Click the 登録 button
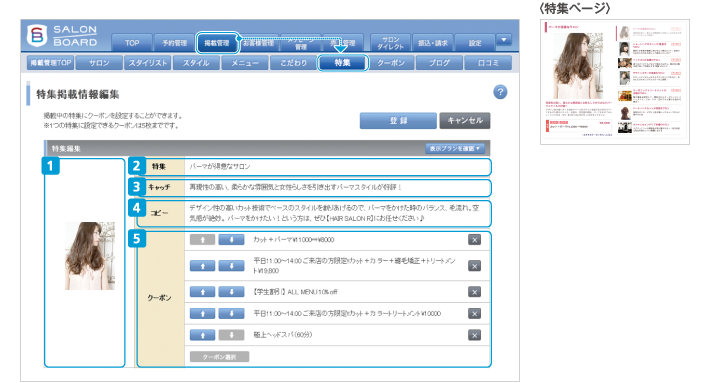 [398, 121]
